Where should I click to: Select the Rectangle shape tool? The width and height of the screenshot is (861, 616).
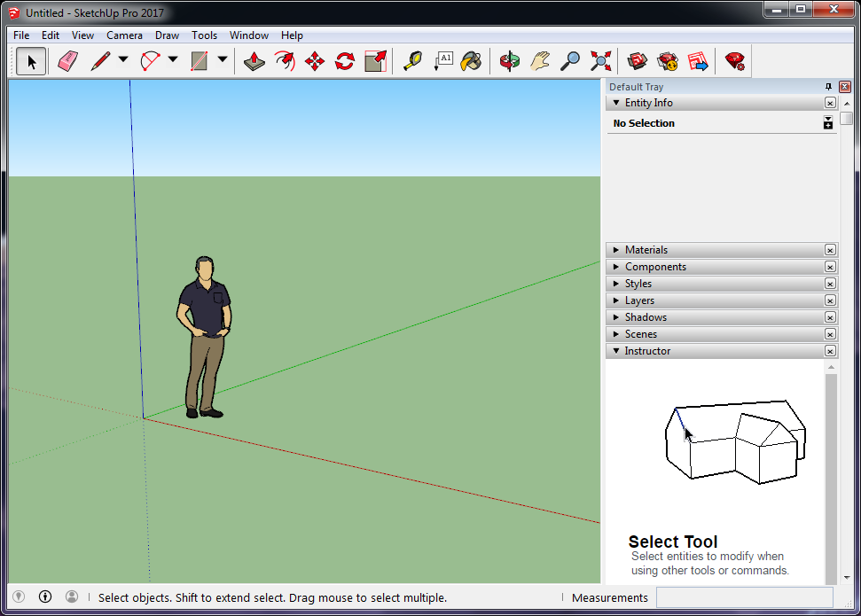tap(200, 61)
